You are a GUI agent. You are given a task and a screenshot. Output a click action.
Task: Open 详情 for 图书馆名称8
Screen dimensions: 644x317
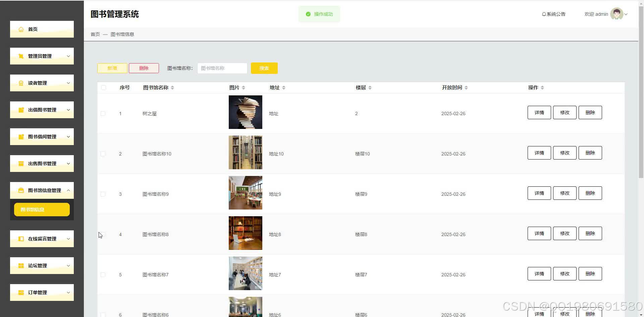[x=539, y=233]
